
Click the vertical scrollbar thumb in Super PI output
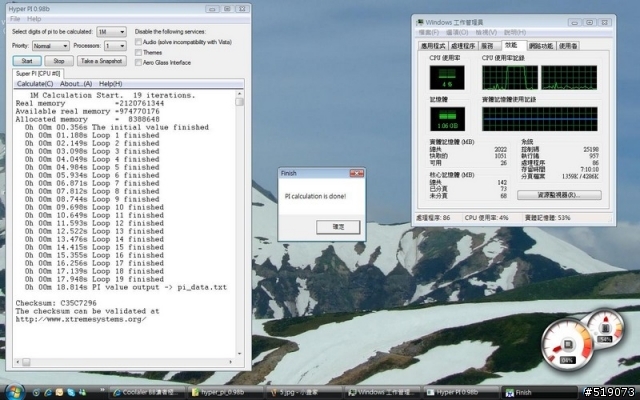pyautogui.click(x=240, y=102)
